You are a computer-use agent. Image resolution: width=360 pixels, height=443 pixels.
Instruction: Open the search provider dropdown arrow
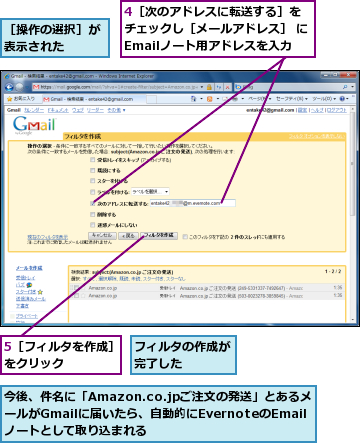click(352, 87)
